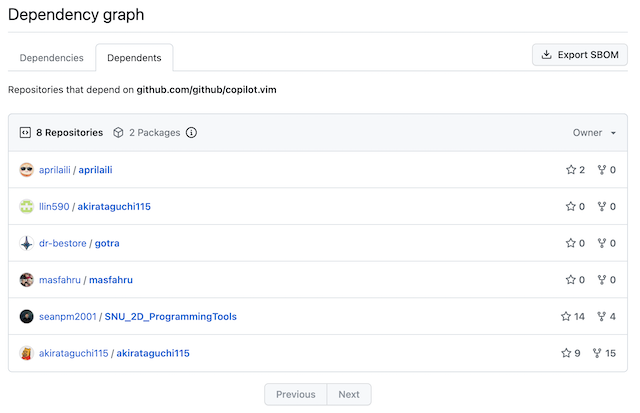Click the llin590 user avatar
Image resolution: width=640 pixels, height=413 pixels.
(x=27, y=207)
